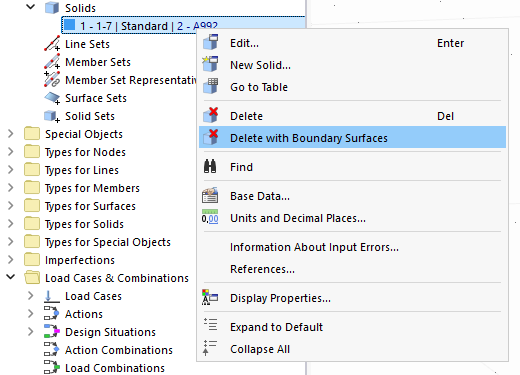Select Action Combinations tree label
520x375 pixels.
(119, 350)
